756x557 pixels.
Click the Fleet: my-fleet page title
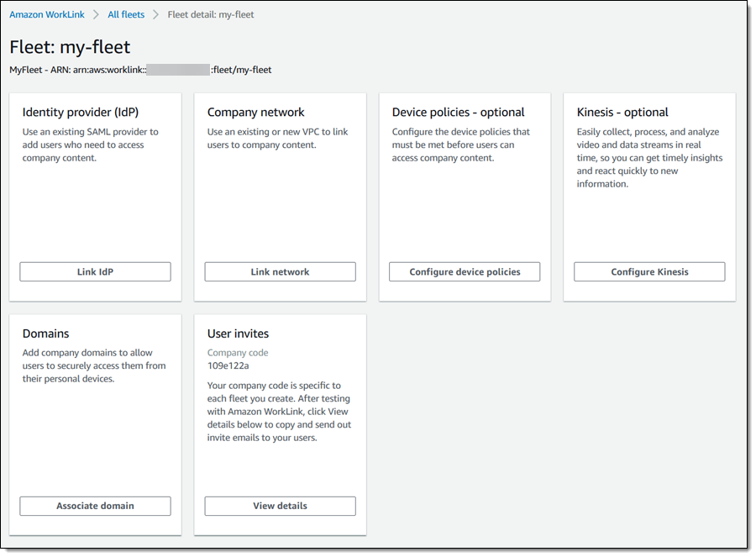(70, 47)
